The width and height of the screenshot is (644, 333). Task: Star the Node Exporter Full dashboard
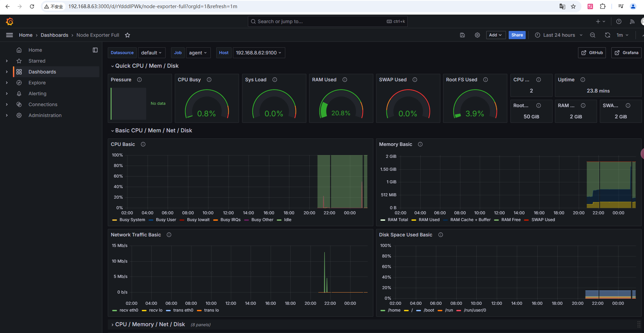coord(128,35)
